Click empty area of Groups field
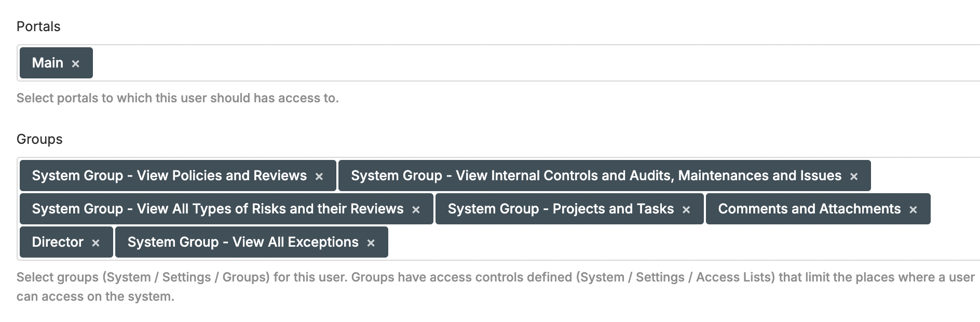980x322 pixels. [675, 243]
